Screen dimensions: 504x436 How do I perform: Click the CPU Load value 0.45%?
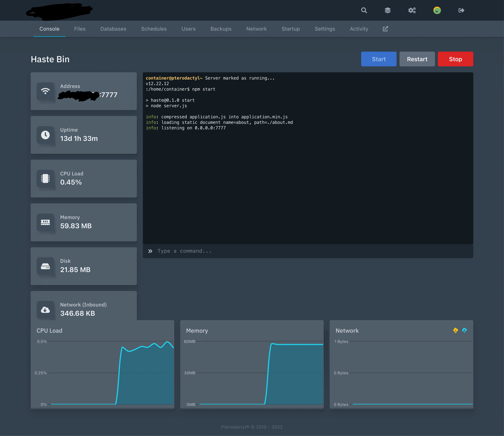pyautogui.click(x=71, y=182)
